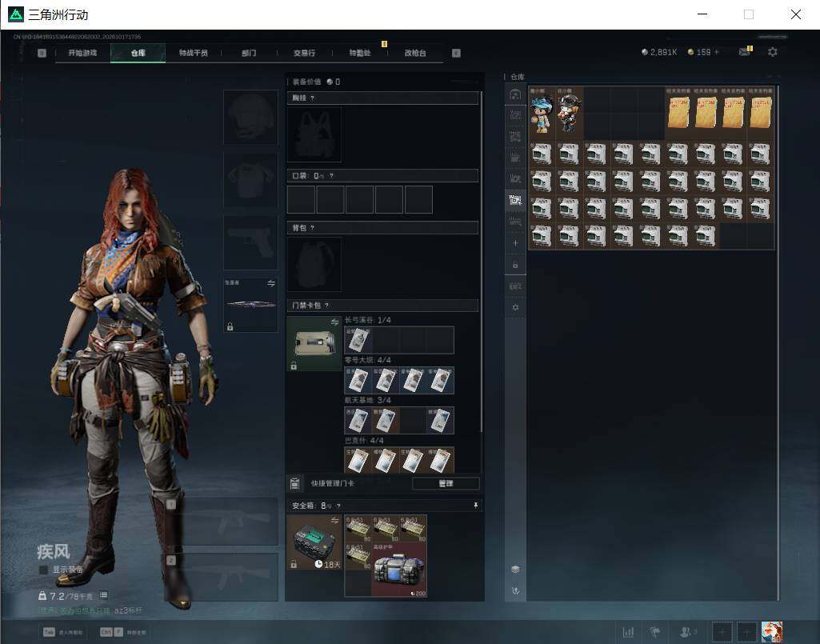Select the first keycard in the 零号大坝 row
Screen dimensions: 820x644
coord(358,380)
